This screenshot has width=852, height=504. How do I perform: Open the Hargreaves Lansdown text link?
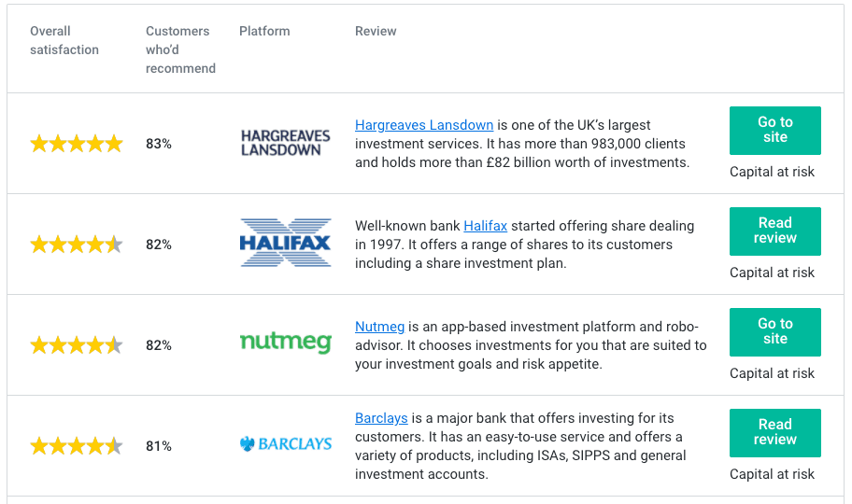point(424,125)
